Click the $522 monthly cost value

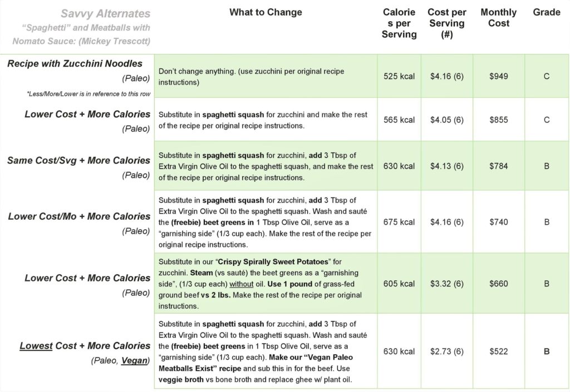(x=499, y=351)
